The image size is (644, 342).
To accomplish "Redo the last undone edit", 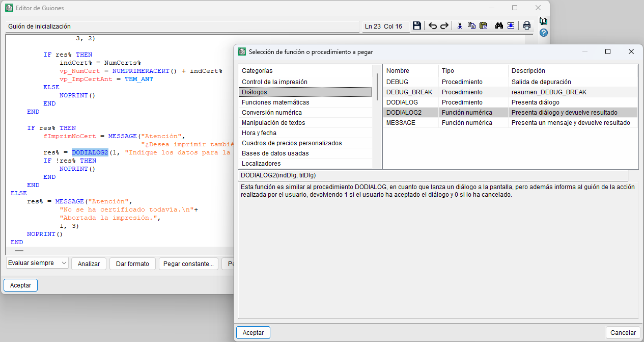I will click(444, 25).
